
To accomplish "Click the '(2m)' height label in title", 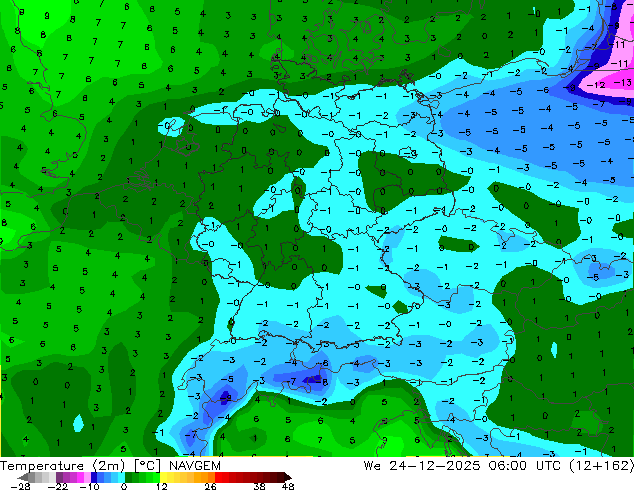I will 109,466.
